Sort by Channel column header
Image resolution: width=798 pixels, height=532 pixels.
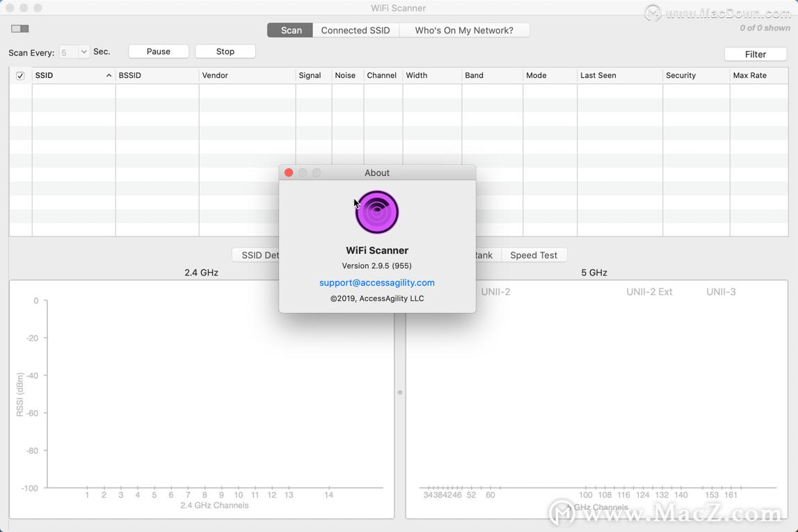[383, 75]
